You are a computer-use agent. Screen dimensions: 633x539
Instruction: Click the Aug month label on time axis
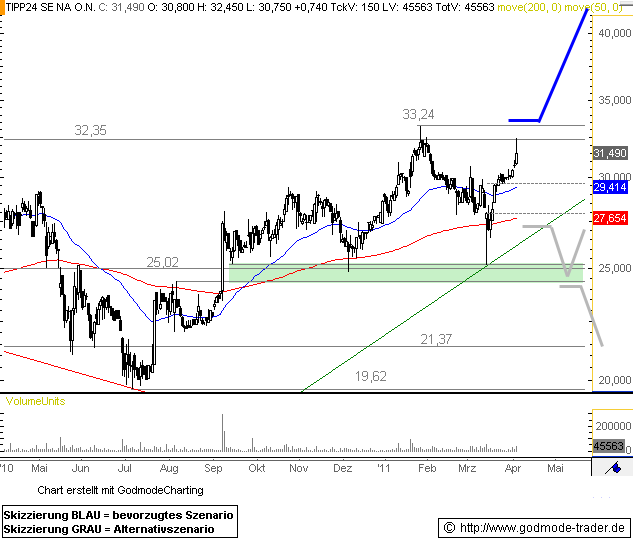pyautogui.click(x=169, y=468)
